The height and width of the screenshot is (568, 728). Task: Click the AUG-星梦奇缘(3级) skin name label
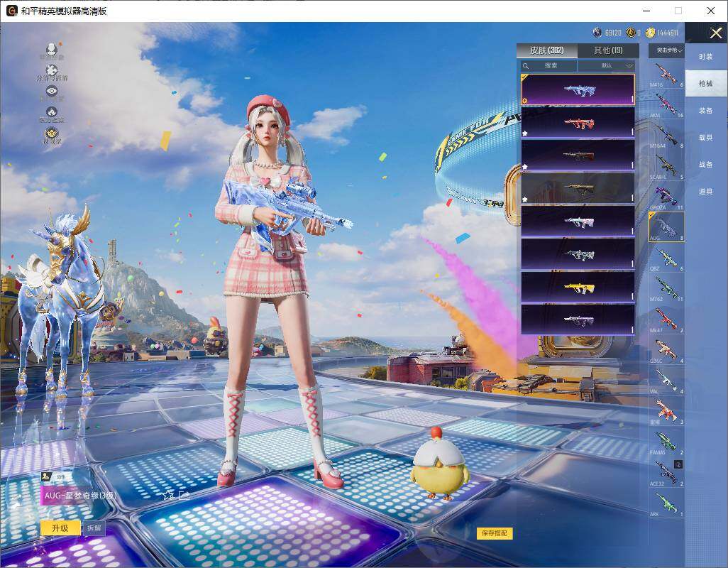[80, 496]
